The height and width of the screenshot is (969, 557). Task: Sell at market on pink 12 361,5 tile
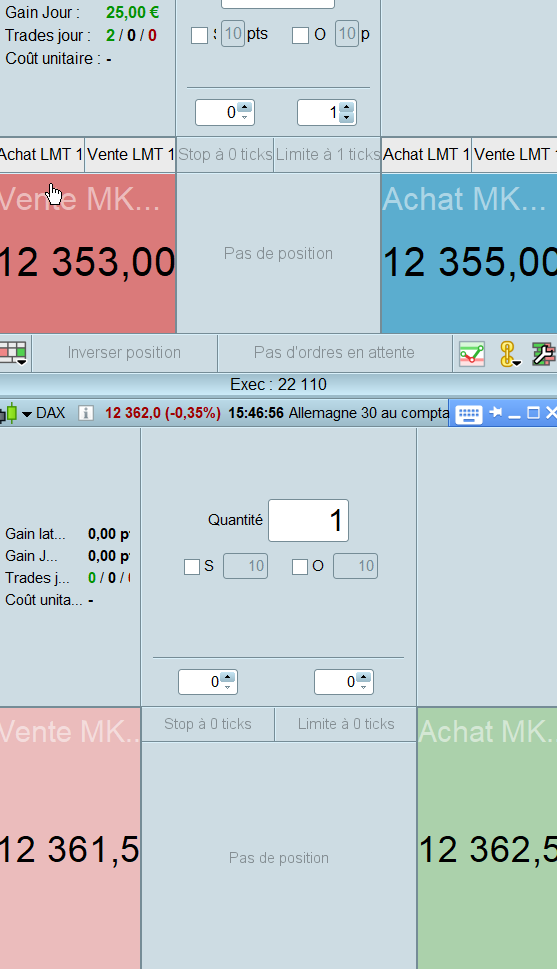point(70,839)
